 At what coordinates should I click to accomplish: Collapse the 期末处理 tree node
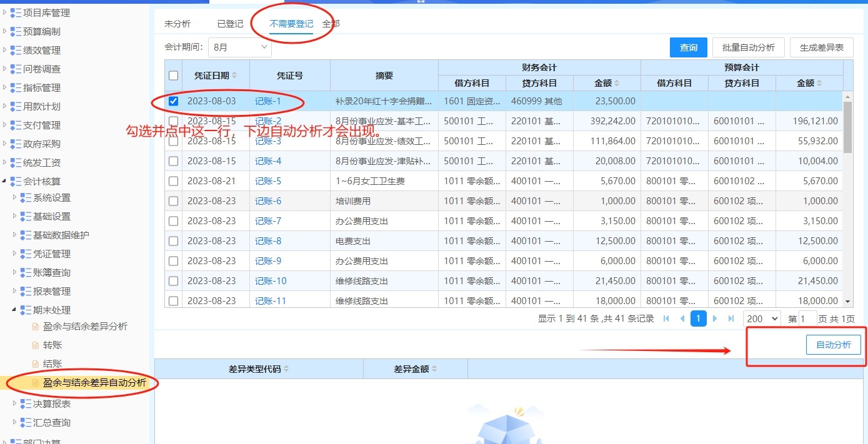point(15,310)
